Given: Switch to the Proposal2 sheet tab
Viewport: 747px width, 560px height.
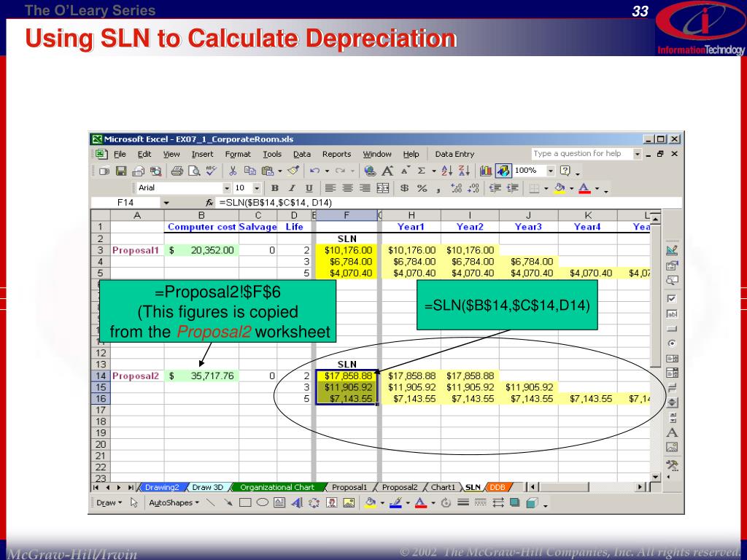Looking at the screenshot, I should pos(399,487).
